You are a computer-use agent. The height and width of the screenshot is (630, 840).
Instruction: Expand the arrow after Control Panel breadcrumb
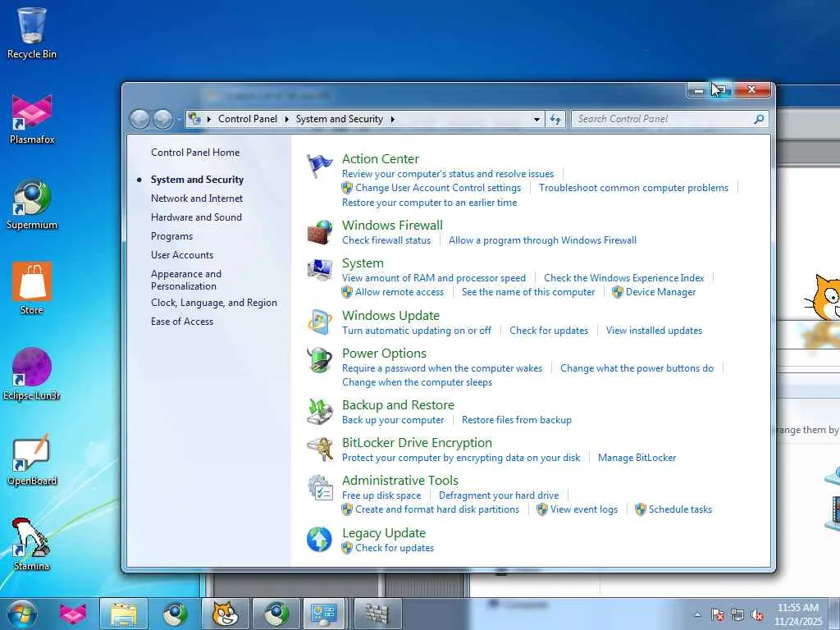point(286,119)
